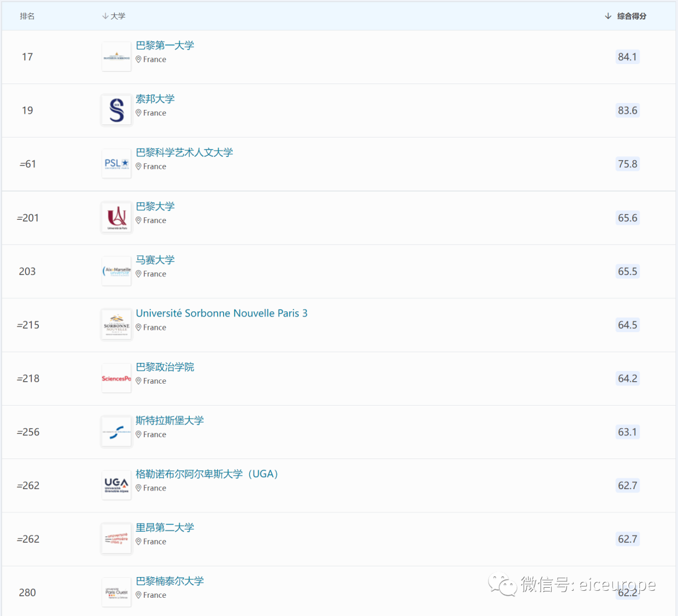Click location pin under 巴黎科学艺术人文大学

[x=138, y=166]
